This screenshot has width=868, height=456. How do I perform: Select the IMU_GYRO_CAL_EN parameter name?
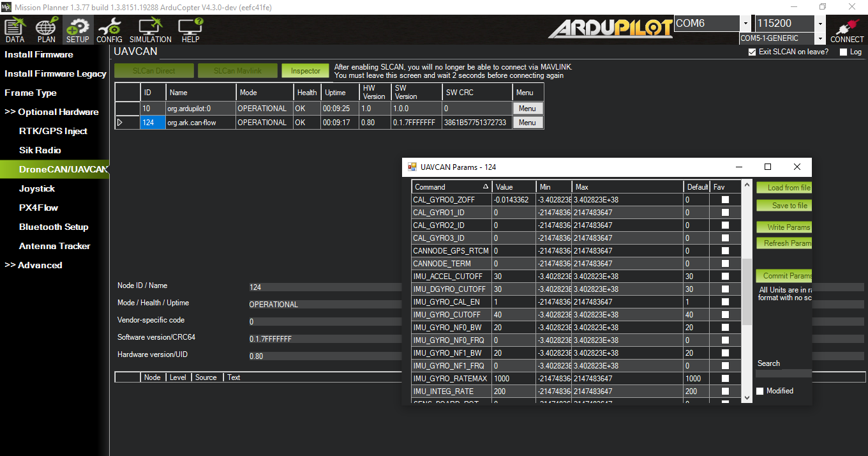point(452,302)
